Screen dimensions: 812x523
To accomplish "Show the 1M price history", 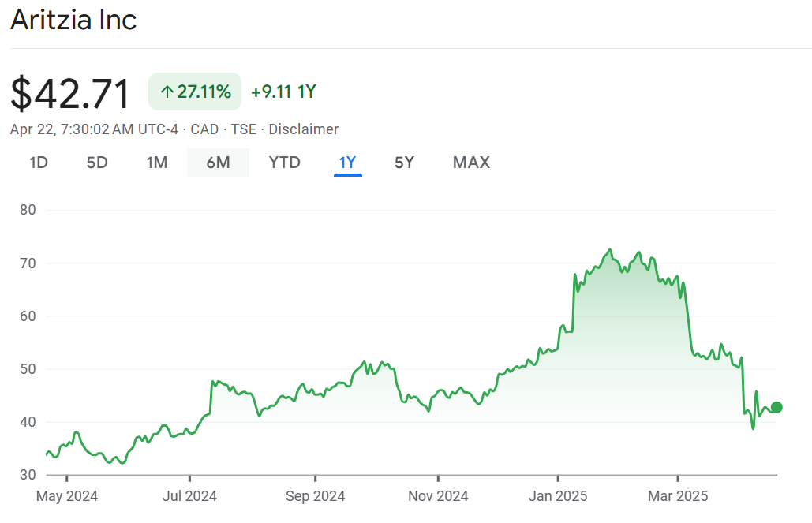I will click(157, 163).
